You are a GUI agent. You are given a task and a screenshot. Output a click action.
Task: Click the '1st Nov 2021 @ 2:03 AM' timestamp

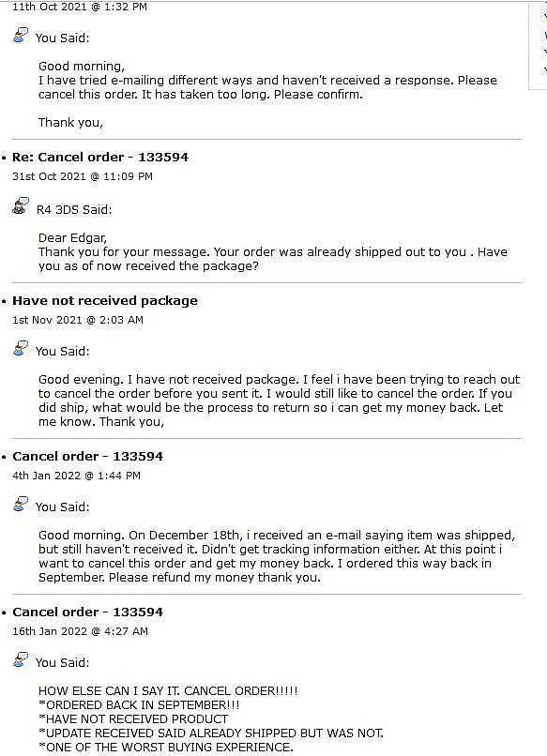point(78,320)
